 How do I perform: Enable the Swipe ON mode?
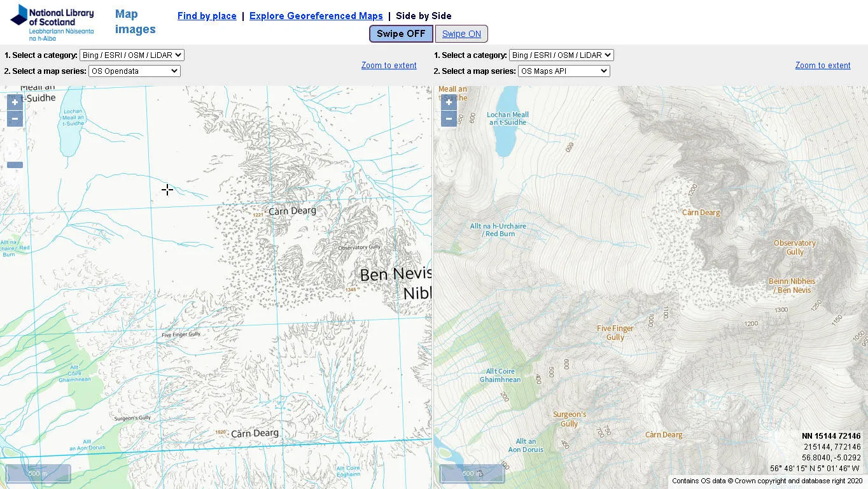point(462,33)
